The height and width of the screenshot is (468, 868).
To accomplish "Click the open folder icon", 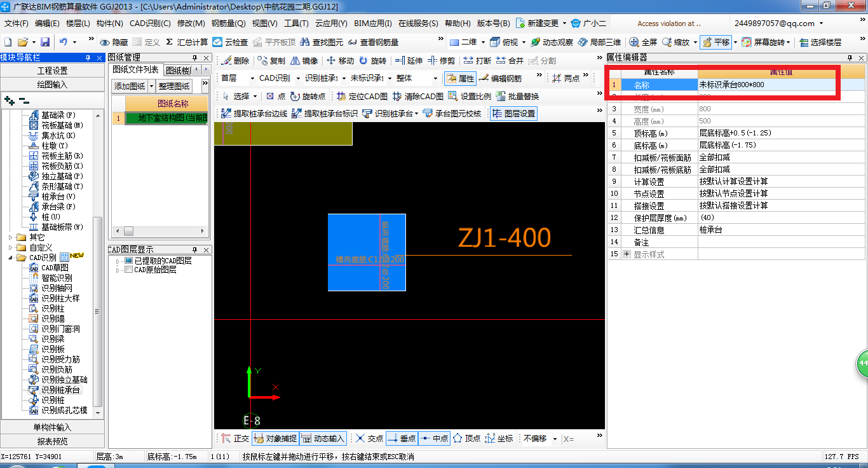I will 22,42.
